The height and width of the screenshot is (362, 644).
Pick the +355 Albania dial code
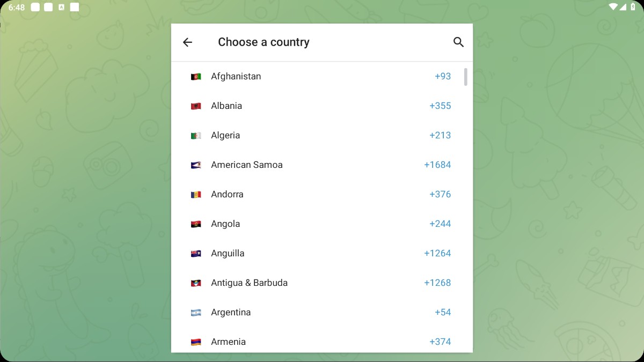point(440,106)
